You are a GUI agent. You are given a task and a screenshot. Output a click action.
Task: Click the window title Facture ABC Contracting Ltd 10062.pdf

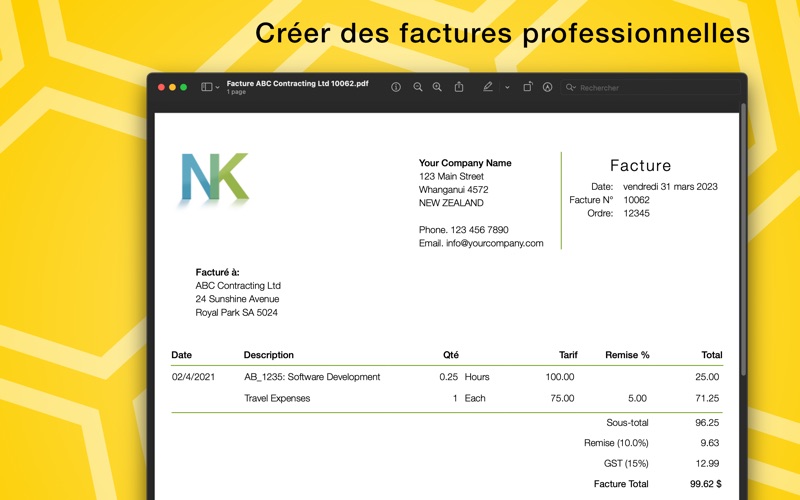[297, 83]
